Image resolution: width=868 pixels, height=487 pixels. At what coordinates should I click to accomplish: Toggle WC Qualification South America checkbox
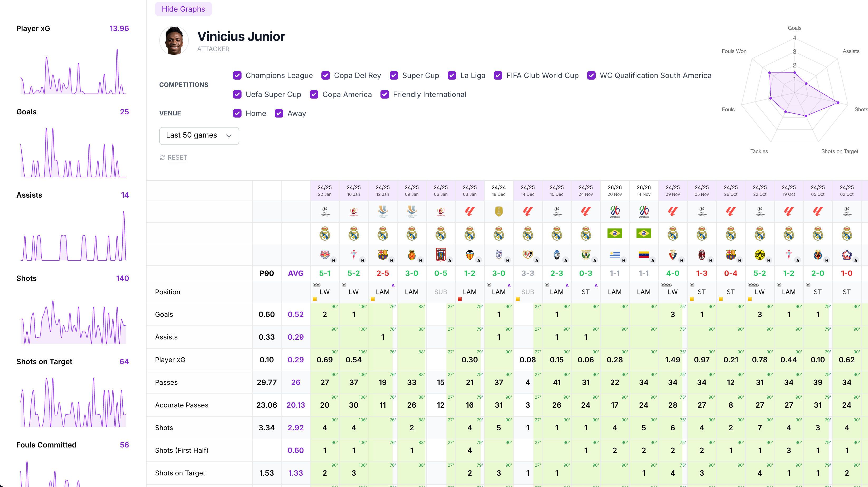point(591,75)
